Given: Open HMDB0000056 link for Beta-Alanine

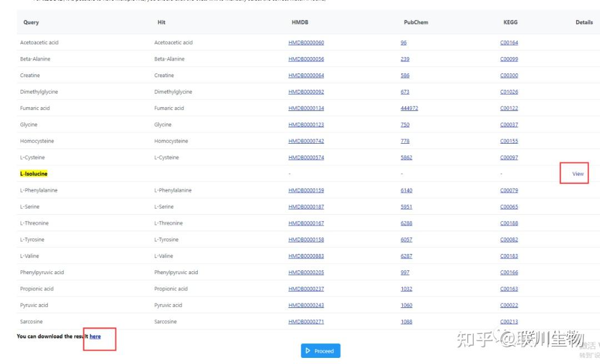Looking at the screenshot, I should 306,59.
